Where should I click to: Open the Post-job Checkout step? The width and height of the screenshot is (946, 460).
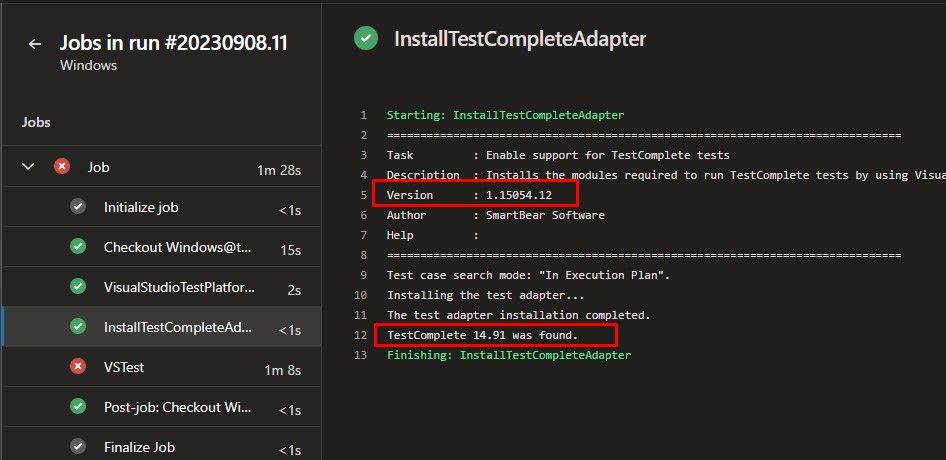[x=178, y=407]
